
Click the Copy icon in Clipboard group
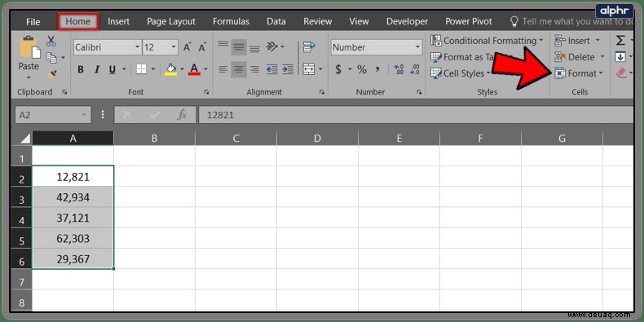click(51, 58)
